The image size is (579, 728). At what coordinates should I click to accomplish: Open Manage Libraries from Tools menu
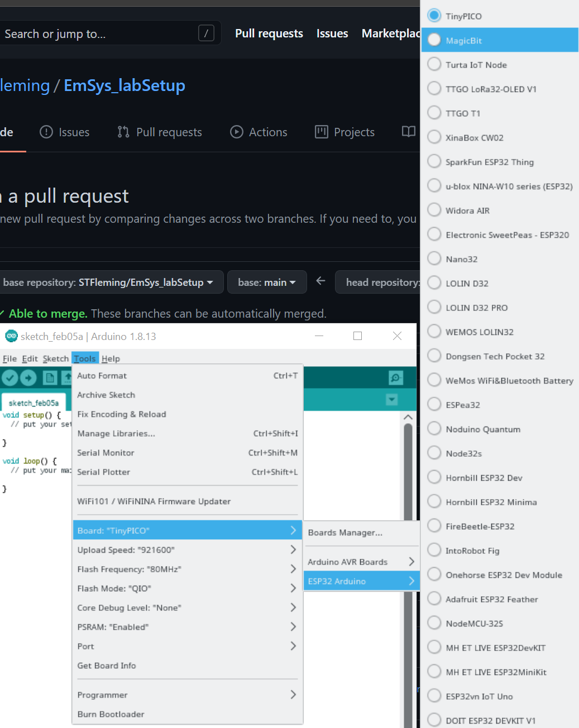(188, 433)
